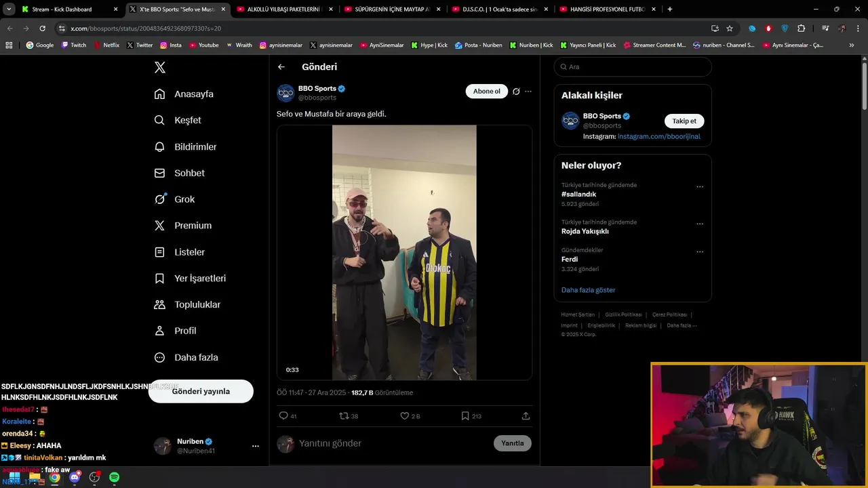Play the video in the post
The height and width of the screenshot is (488, 868).
pos(404,252)
